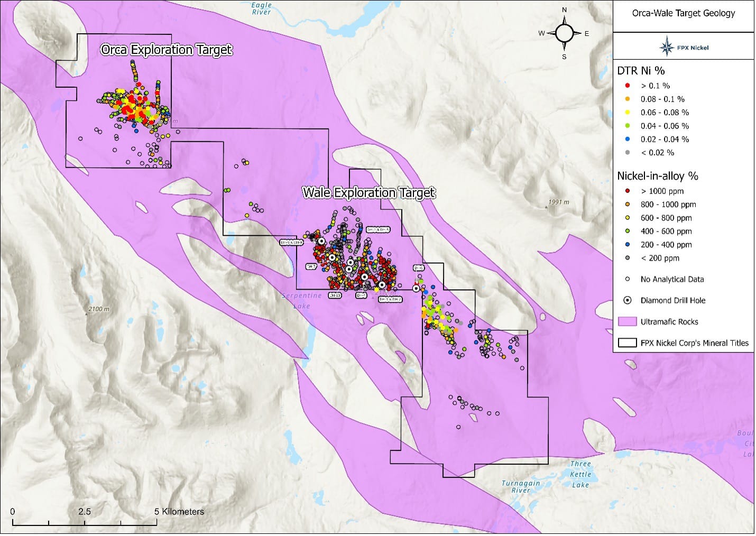Select the Ultramafic Rocks purple legend swatch
756x536 pixels.
pos(628,321)
